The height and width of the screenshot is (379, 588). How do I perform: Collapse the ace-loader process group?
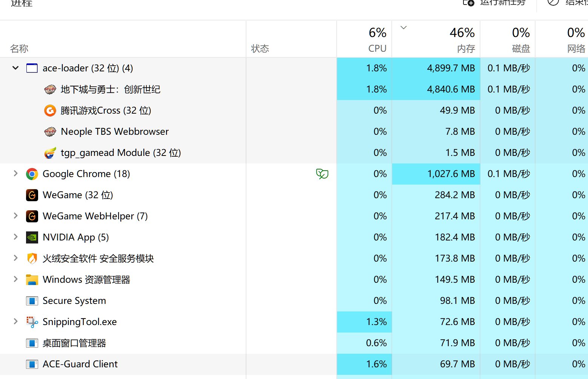pyautogui.click(x=15, y=68)
